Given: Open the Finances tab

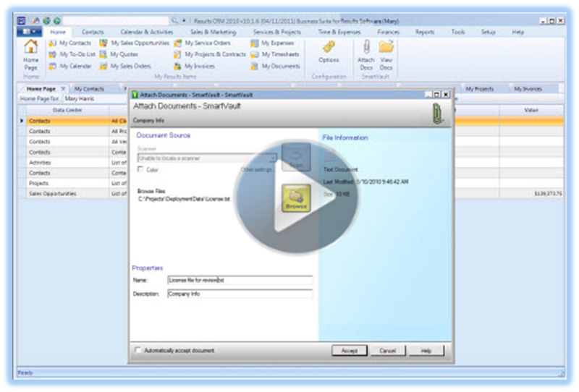Looking at the screenshot, I should pyautogui.click(x=389, y=32).
